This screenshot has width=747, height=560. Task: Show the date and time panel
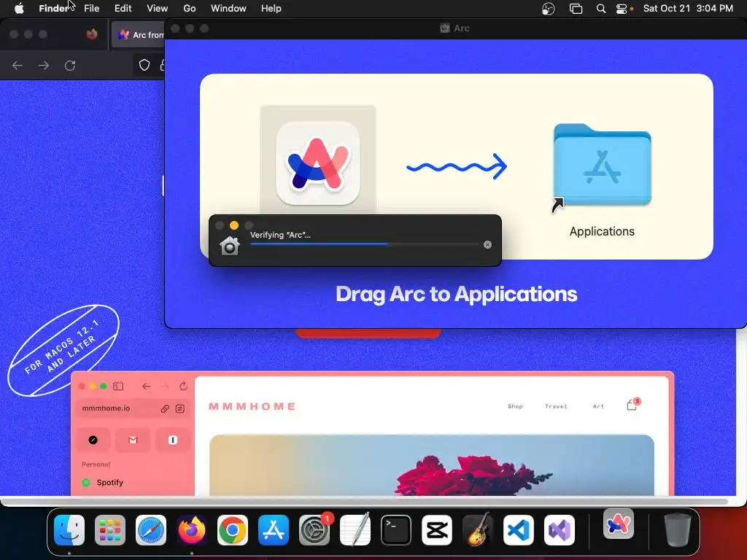point(688,9)
